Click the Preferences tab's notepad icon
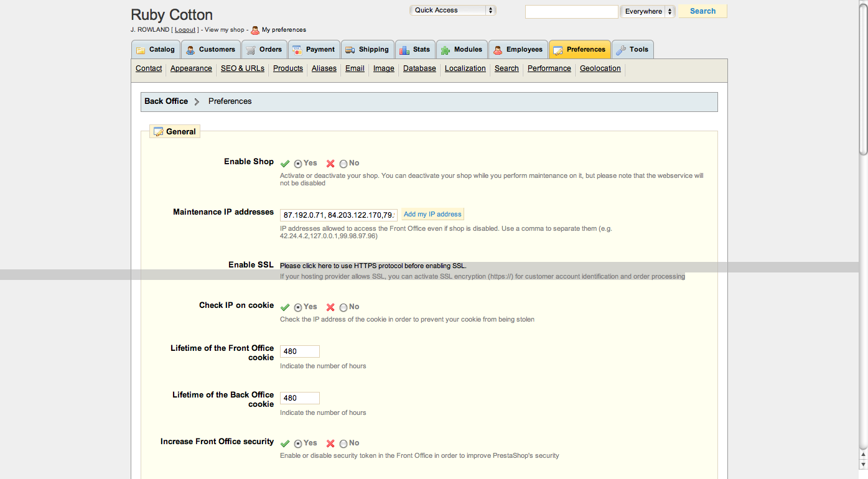This screenshot has height=479, width=868. point(558,50)
